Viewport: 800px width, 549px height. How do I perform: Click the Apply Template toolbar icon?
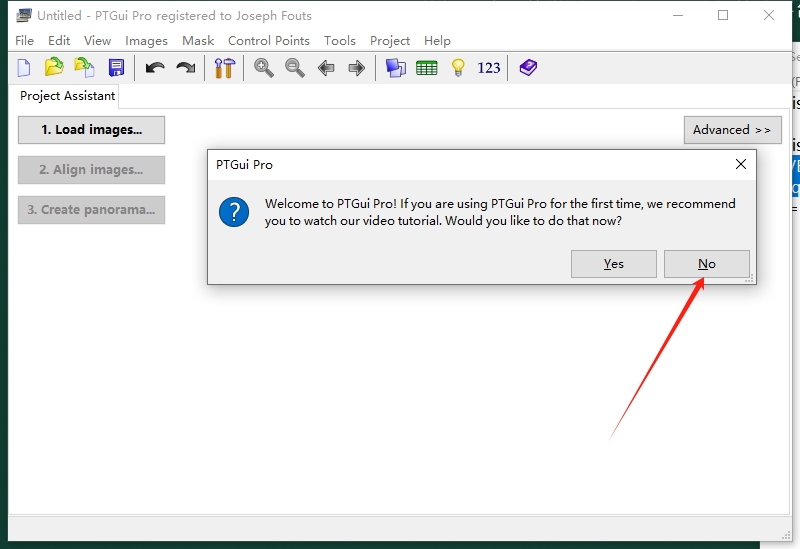click(85, 67)
